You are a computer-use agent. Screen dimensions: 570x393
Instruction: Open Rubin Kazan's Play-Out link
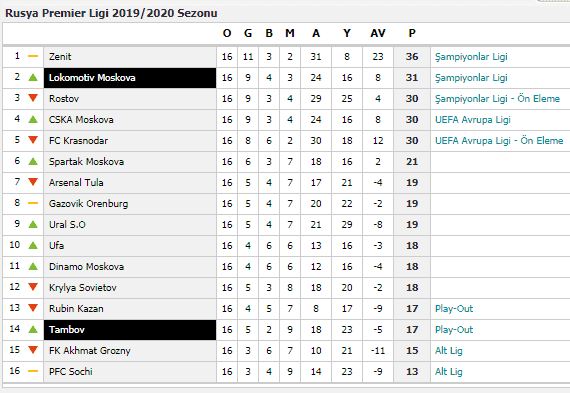(454, 309)
